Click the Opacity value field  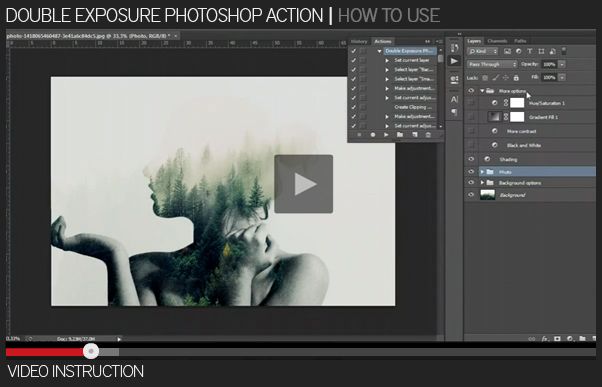pos(549,64)
